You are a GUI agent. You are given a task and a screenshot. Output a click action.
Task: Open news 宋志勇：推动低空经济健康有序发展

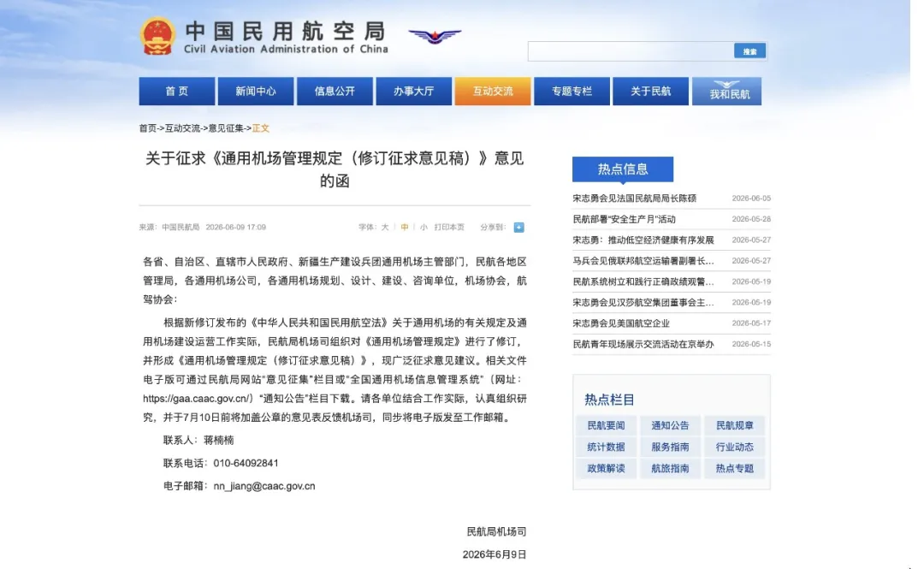[643, 240]
